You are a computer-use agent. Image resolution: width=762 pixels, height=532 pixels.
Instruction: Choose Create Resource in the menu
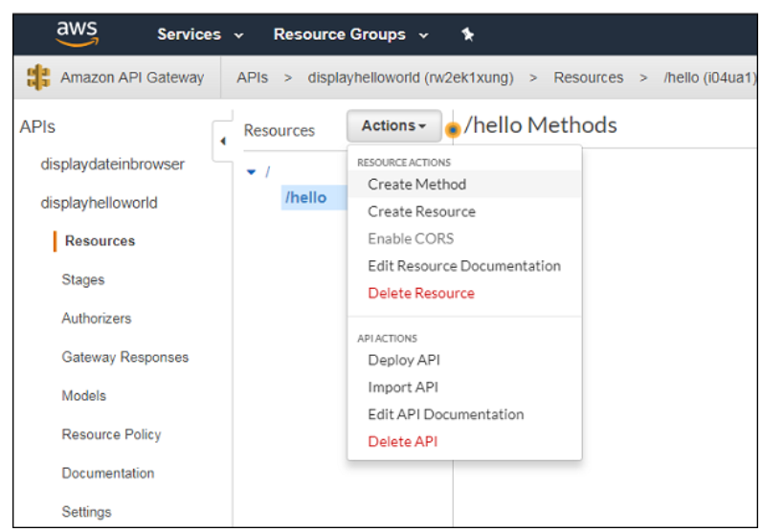[x=421, y=211]
